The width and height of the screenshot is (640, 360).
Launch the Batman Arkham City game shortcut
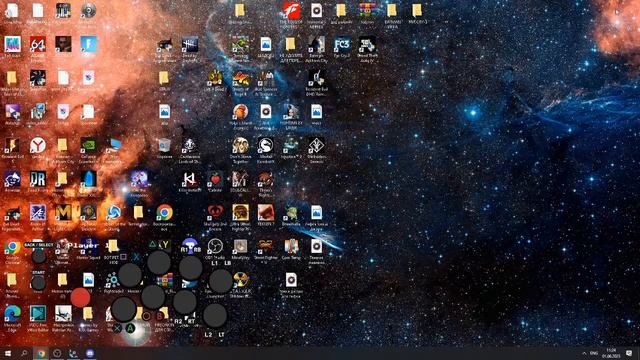(316, 44)
